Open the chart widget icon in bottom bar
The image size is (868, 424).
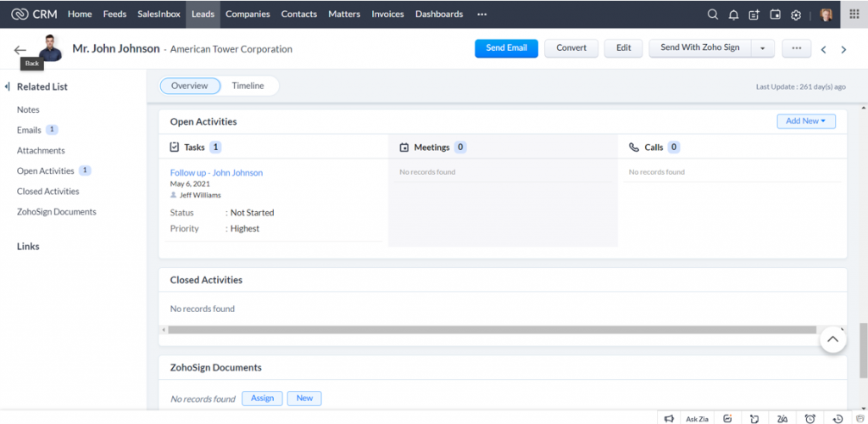click(x=728, y=418)
